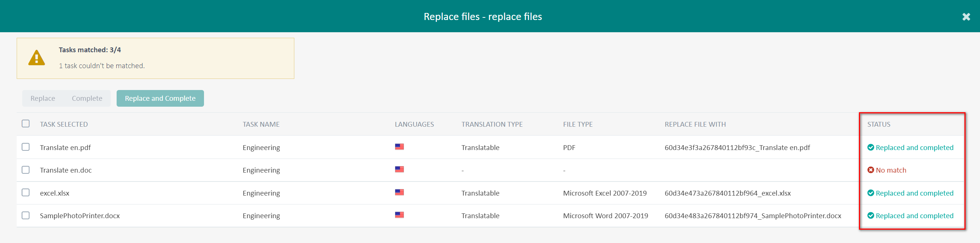The height and width of the screenshot is (243, 980).
Task: Click Engineering in the excel.xlsx row
Action: pyautogui.click(x=261, y=193)
